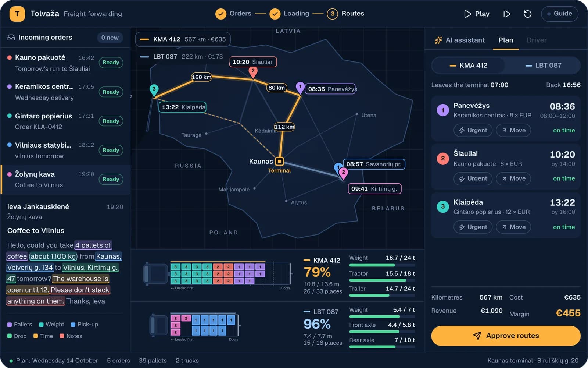The width and height of the screenshot is (588, 368).
Task: Click the step-forward playback icon
Action: [x=506, y=14]
